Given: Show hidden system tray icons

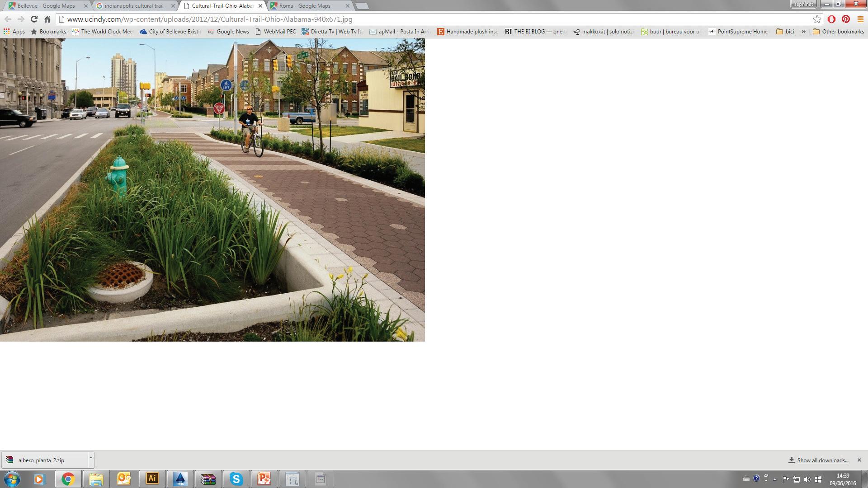Looking at the screenshot, I should point(774,479).
